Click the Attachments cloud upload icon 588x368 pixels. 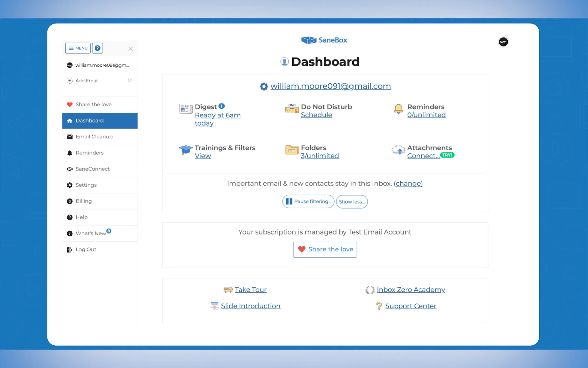click(x=398, y=150)
